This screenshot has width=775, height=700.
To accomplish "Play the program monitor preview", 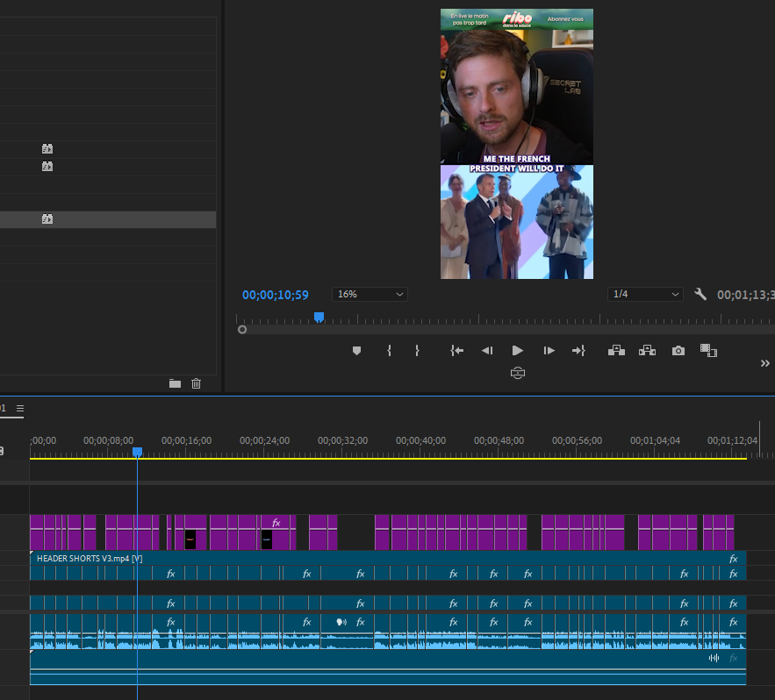I will pyautogui.click(x=518, y=351).
